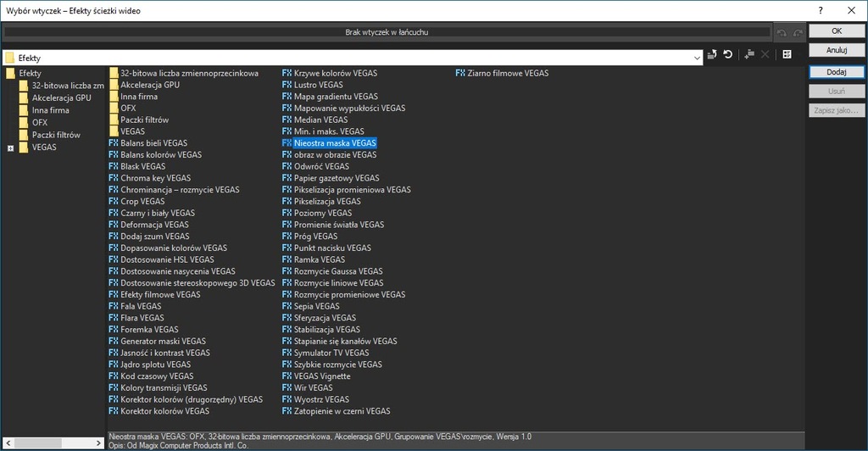Click the create new folder icon
The height and width of the screenshot is (451, 868).
[x=749, y=54]
